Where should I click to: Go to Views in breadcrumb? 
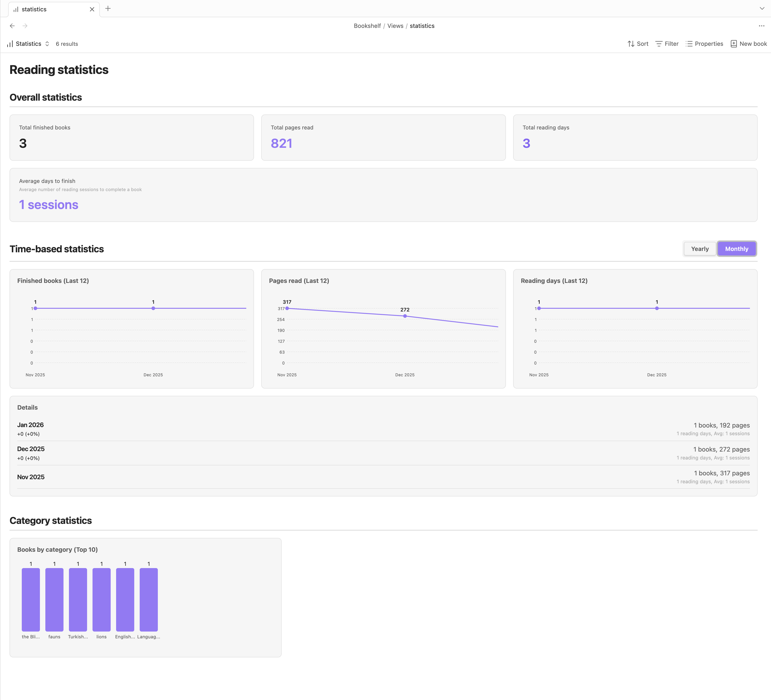click(x=395, y=26)
